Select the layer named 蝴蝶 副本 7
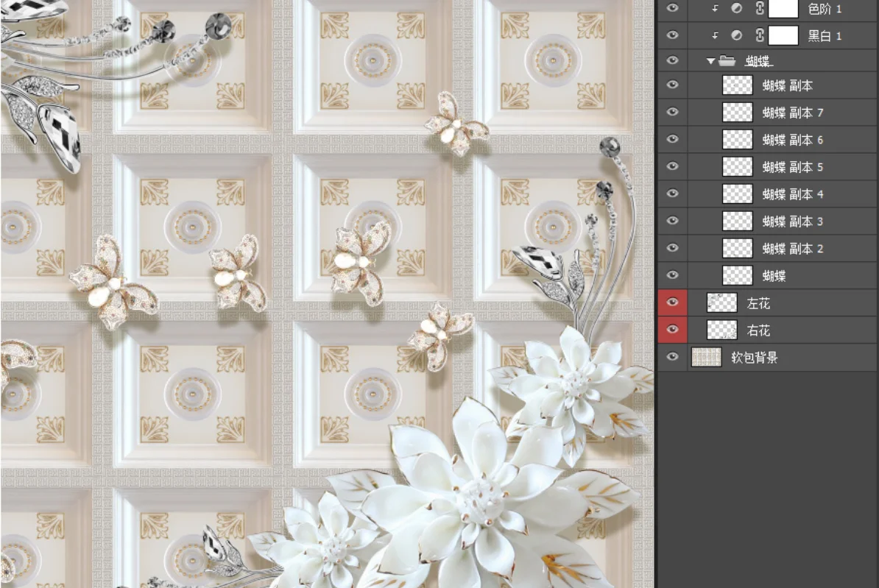879x588 pixels. tap(793, 113)
